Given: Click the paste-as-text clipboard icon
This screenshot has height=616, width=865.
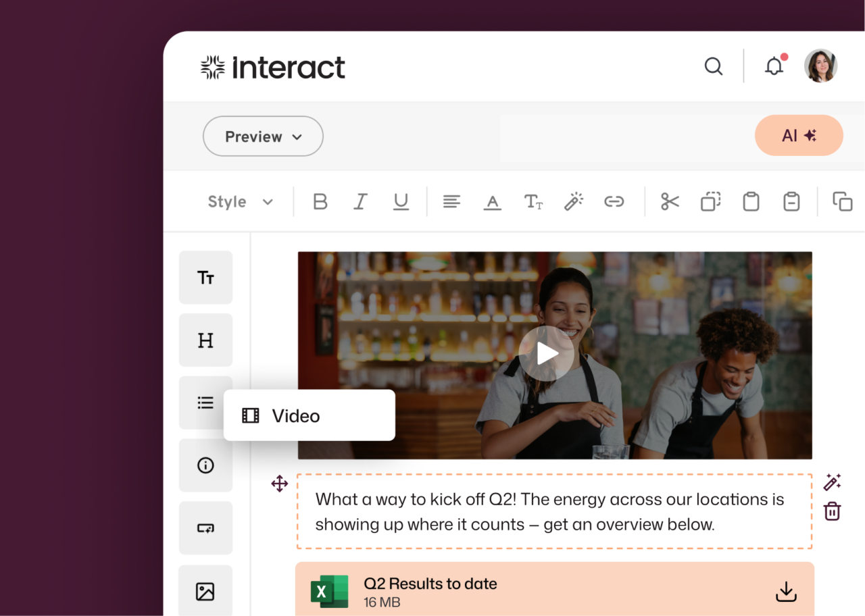Looking at the screenshot, I should click(791, 201).
